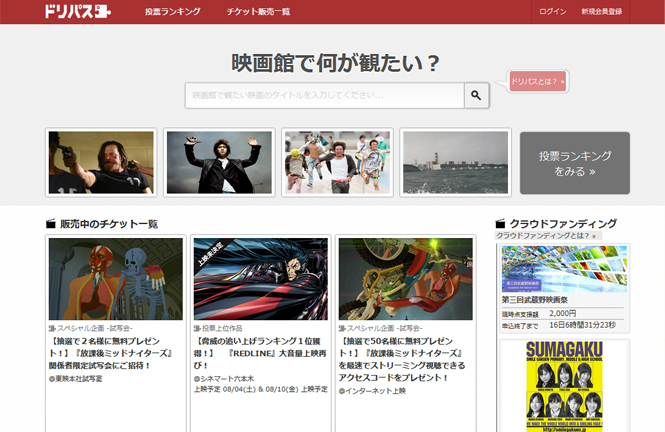Screen dimensions: 665x432
Task: Open thumbnail of man pointing a gun
Action: (101, 162)
